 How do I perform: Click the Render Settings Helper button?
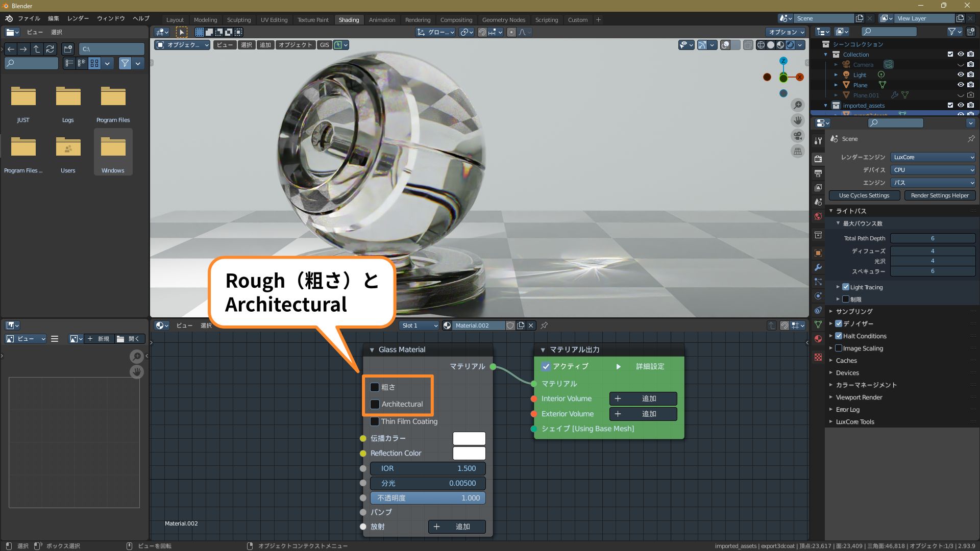[x=939, y=195]
